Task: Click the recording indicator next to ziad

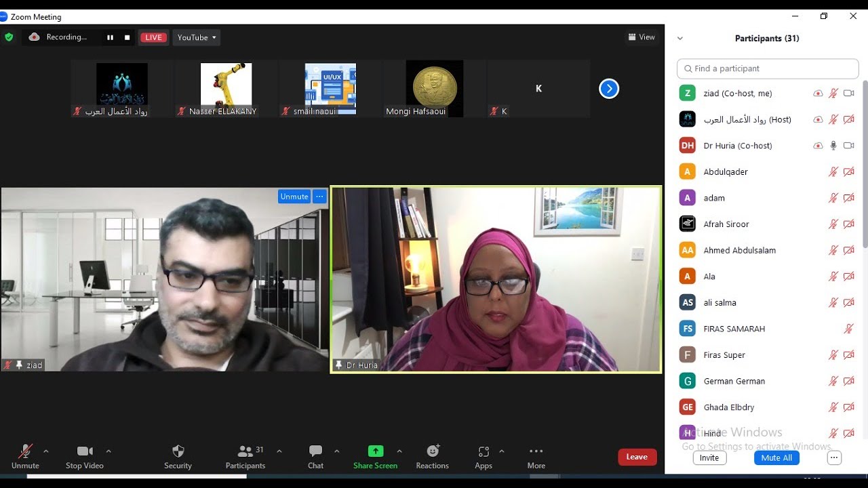Action: click(x=818, y=94)
